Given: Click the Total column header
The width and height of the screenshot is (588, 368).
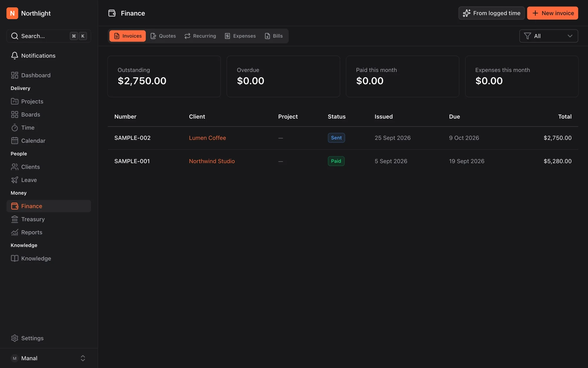Looking at the screenshot, I should pyautogui.click(x=565, y=117).
